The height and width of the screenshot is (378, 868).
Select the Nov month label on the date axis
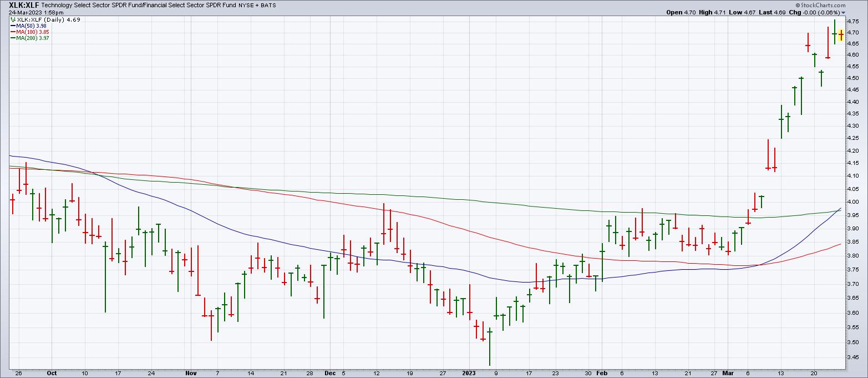191,373
